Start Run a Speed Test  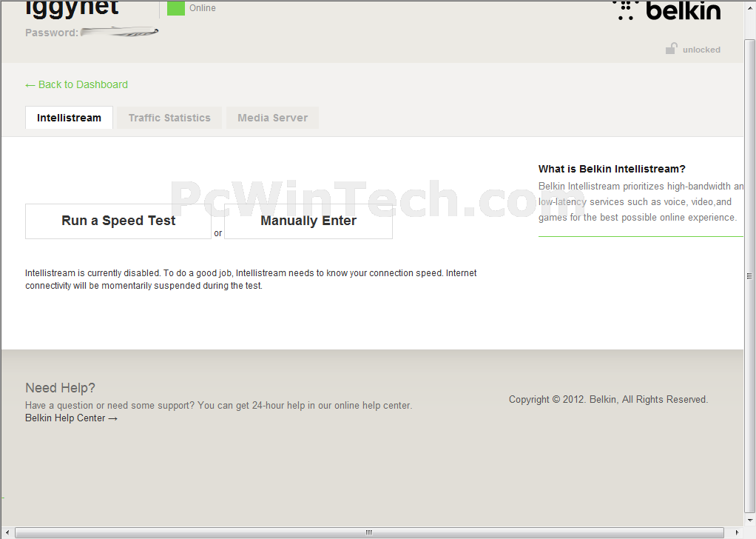pyautogui.click(x=118, y=221)
